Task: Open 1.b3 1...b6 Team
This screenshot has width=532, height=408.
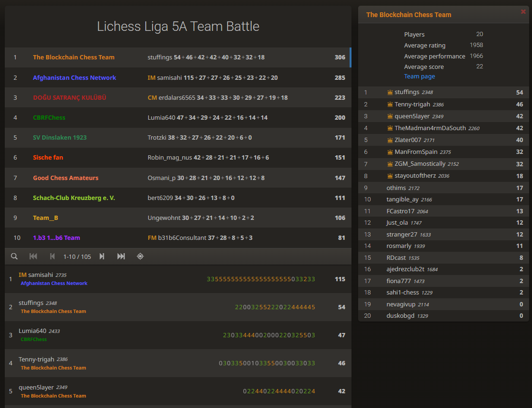Action: (x=57, y=238)
